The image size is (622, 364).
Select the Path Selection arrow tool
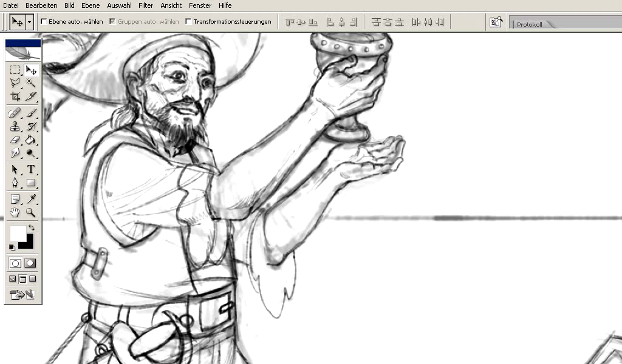click(15, 169)
